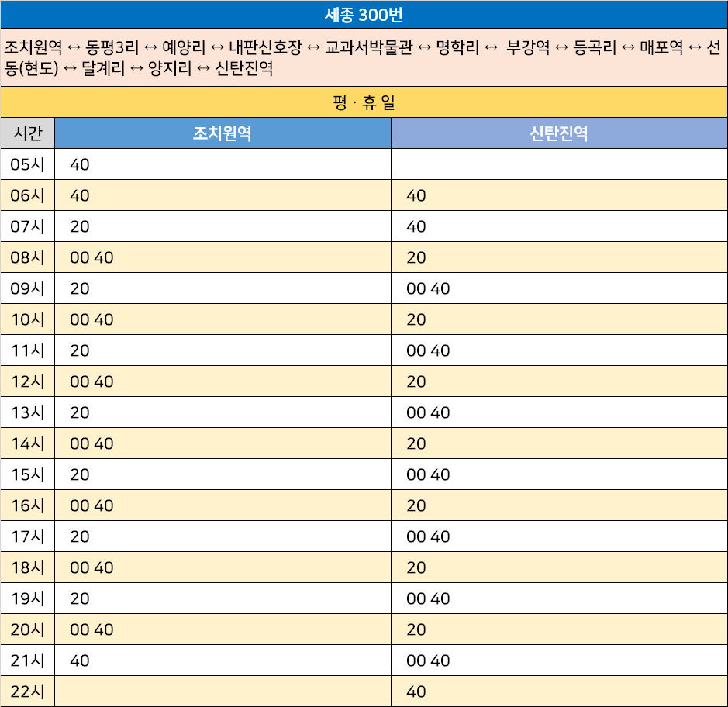Select 조치원역 last departure 40 in 21시 row
728x707 pixels.
[x=79, y=660]
